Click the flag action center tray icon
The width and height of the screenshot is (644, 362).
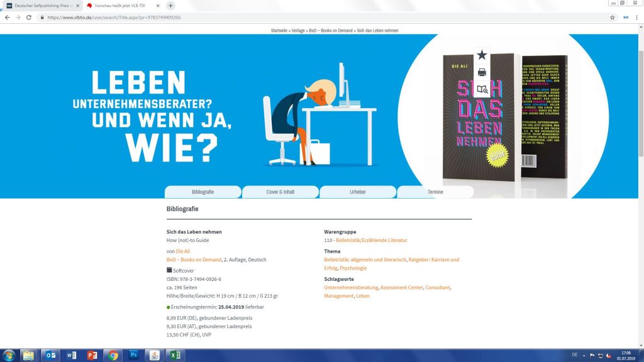click(x=592, y=356)
